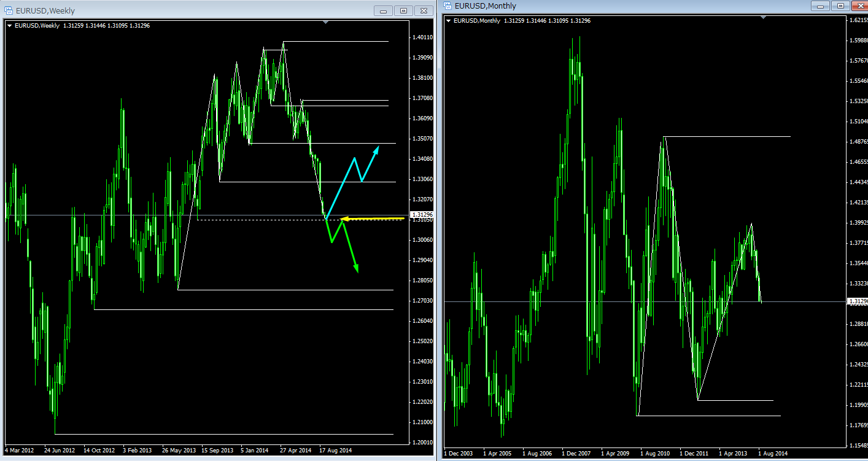Click the EURUSD,Monthly window title bar
The height and width of the screenshot is (461, 868).
tap(614, 6)
